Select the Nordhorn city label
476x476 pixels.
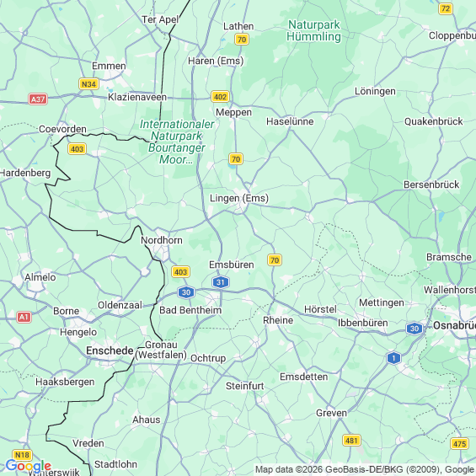click(x=162, y=240)
